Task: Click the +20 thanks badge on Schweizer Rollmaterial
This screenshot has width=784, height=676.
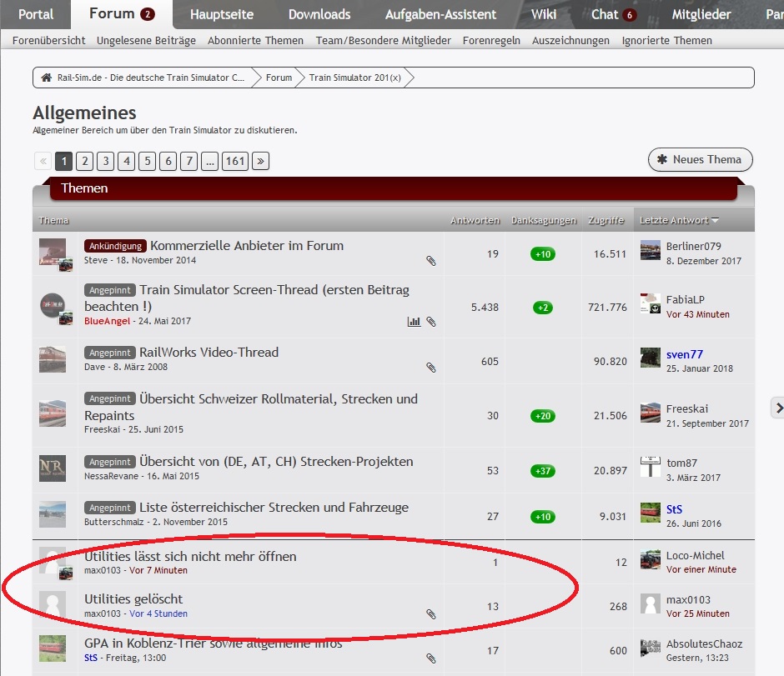Action: [x=543, y=416]
